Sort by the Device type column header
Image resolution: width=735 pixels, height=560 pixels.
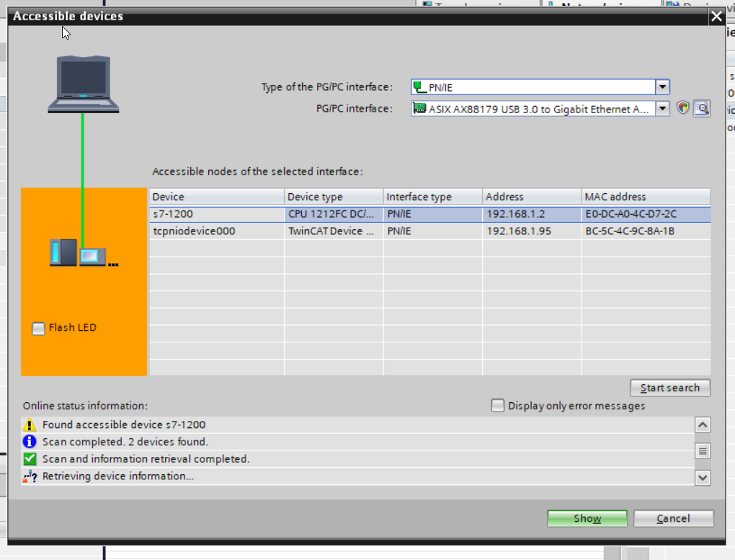(x=334, y=197)
